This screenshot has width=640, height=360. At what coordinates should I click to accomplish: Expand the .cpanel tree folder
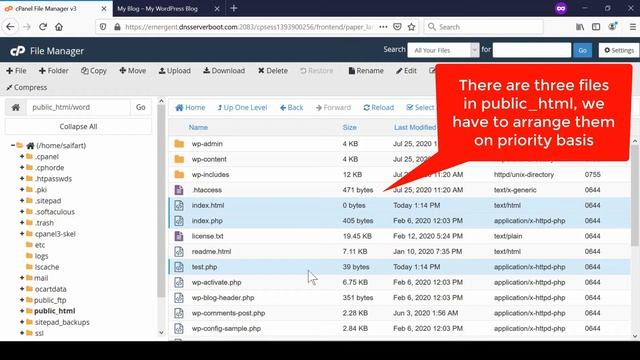click(22, 156)
